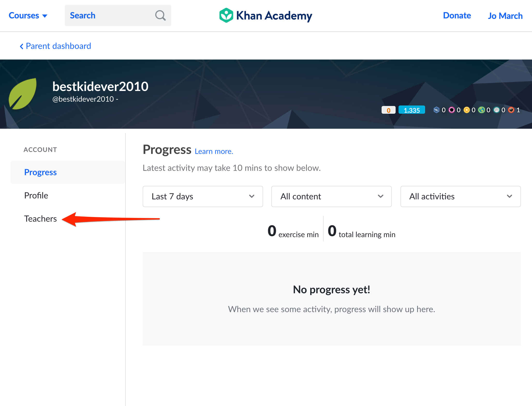Click the Courses dropdown menu
The image size is (532, 406).
pos(28,15)
